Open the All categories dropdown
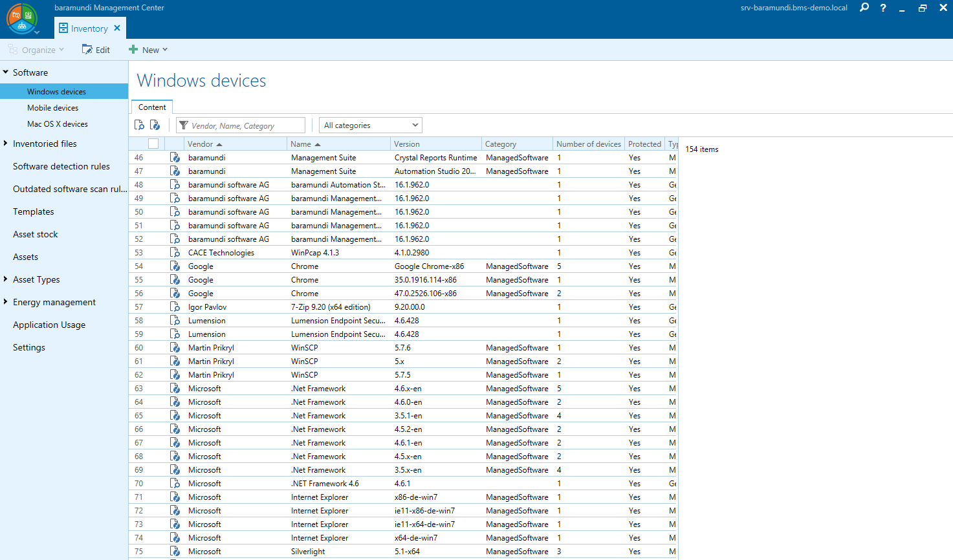The width and height of the screenshot is (953, 560). pyautogui.click(x=371, y=125)
